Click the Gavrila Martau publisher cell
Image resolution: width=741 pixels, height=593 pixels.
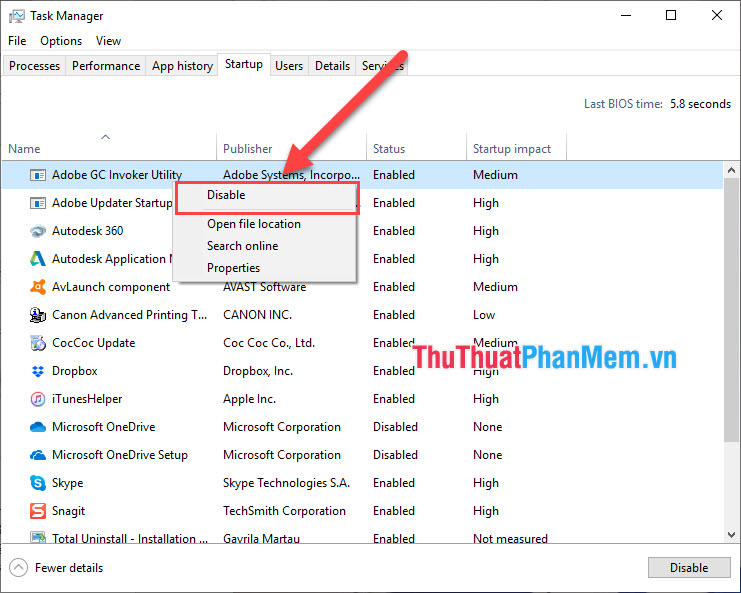pos(261,538)
